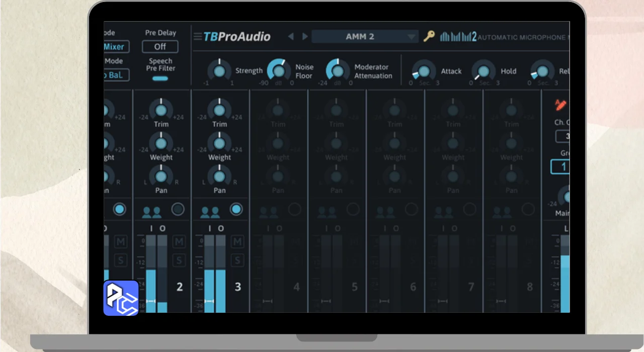Mute channel 2 with M button
Viewport: 644px width, 352px height.
pyautogui.click(x=179, y=242)
